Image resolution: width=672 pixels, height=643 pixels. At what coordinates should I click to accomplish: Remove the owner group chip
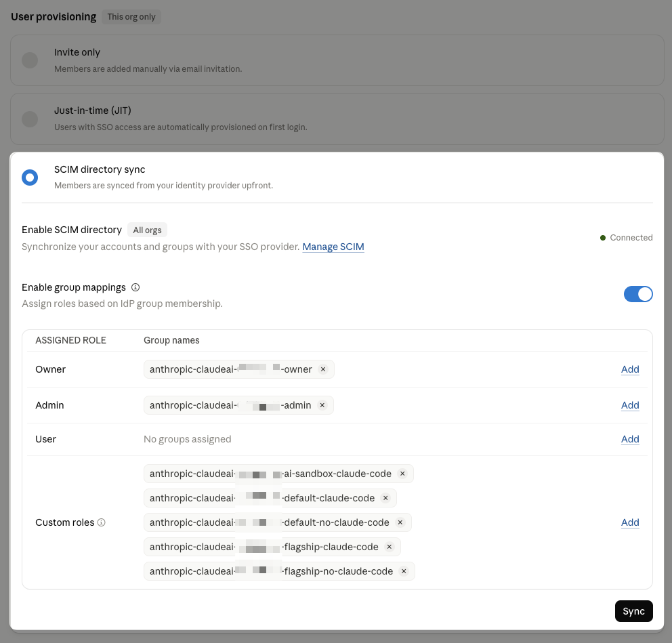tap(323, 369)
